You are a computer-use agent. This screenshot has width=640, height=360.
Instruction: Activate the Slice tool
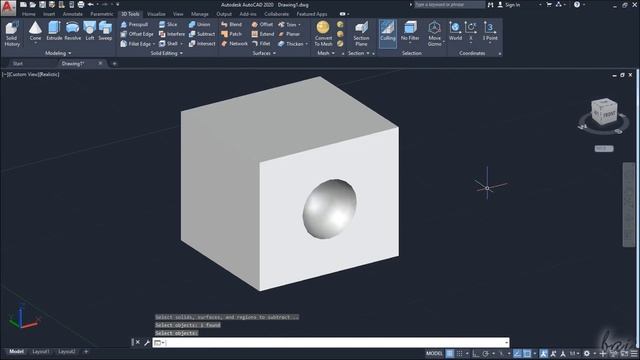coord(168,24)
